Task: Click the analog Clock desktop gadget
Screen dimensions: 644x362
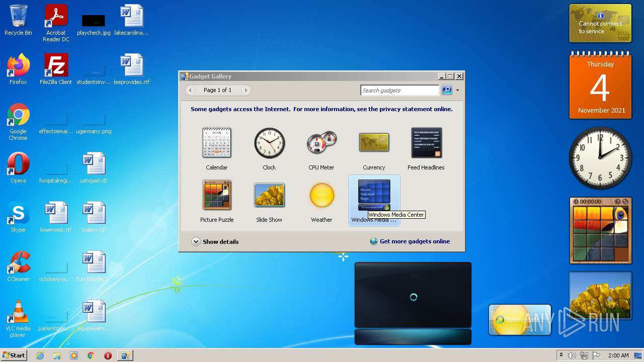Action: click(x=600, y=158)
